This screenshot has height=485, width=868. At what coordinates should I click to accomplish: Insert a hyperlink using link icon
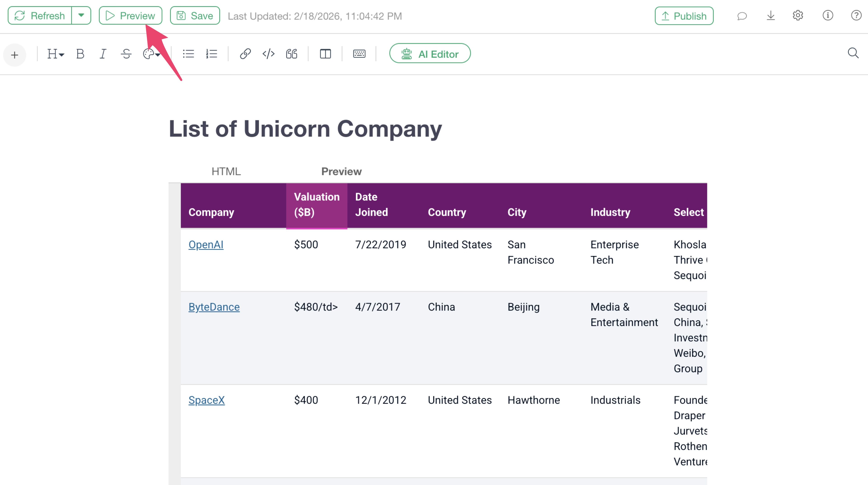coord(245,54)
